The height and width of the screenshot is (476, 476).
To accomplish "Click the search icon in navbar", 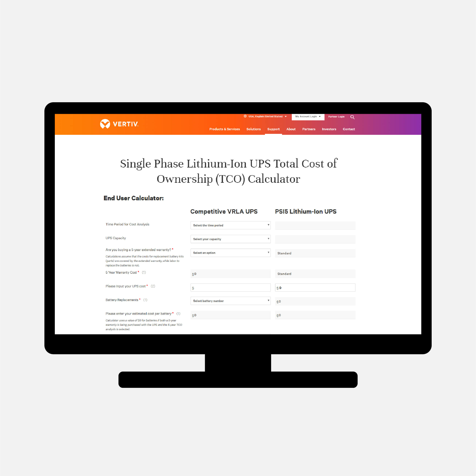I will coord(354,117).
